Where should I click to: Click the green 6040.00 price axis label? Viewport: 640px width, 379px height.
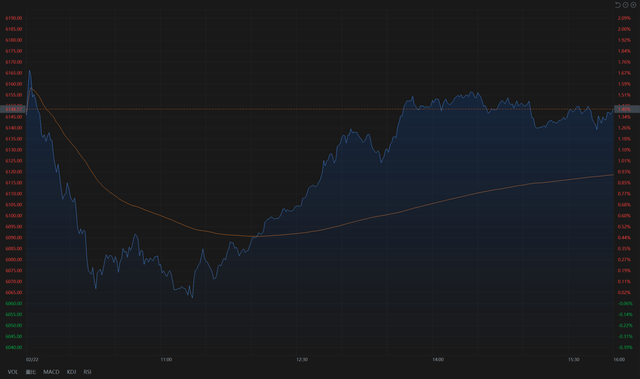point(13,348)
